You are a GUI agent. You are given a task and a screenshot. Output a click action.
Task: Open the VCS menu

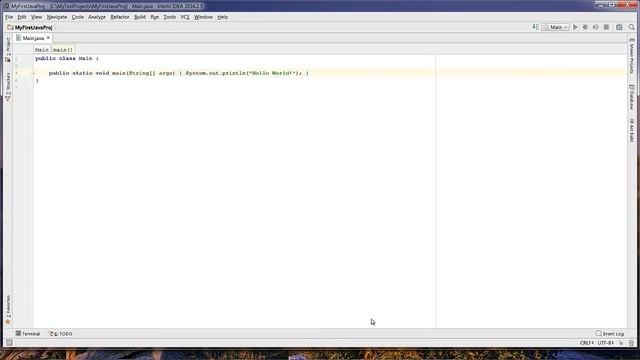(185, 17)
